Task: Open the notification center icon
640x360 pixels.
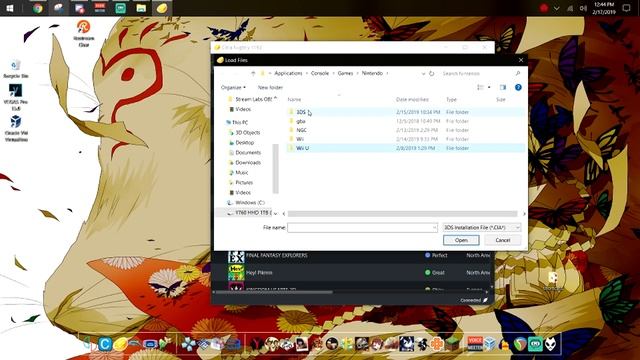Action: 626,8
